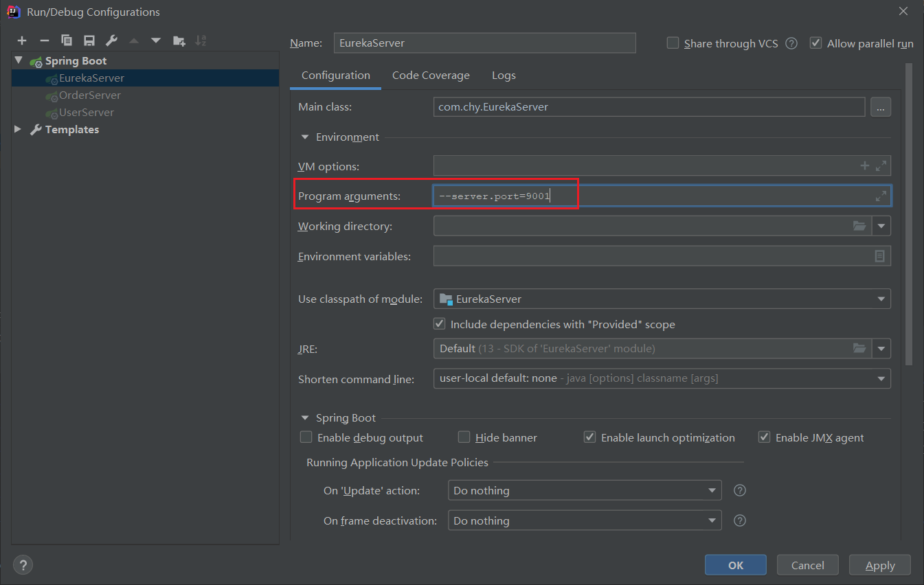The height and width of the screenshot is (585, 924).
Task: Browse Working directory folder icon
Action: pos(859,225)
